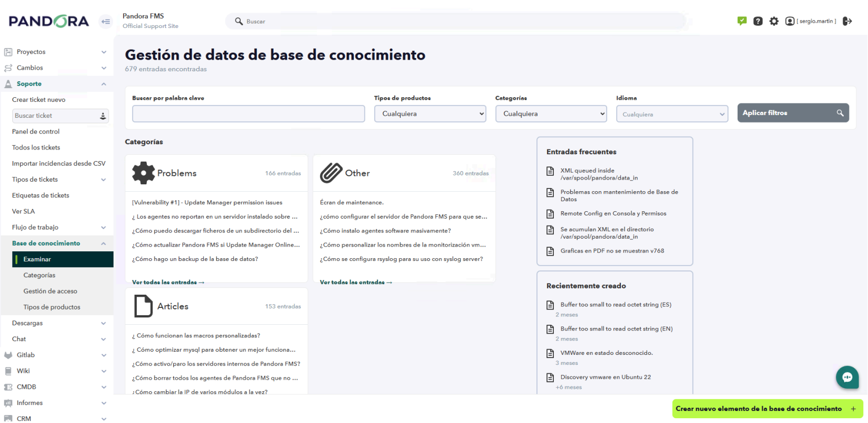The image size is (868, 423).
Task: Open Gestión de acceso menu item
Action: tap(50, 291)
